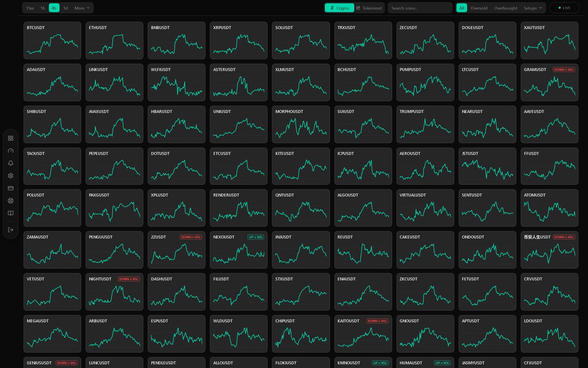
Task: Open the WLDUSDT chart card
Action: click(x=239, y=334)
